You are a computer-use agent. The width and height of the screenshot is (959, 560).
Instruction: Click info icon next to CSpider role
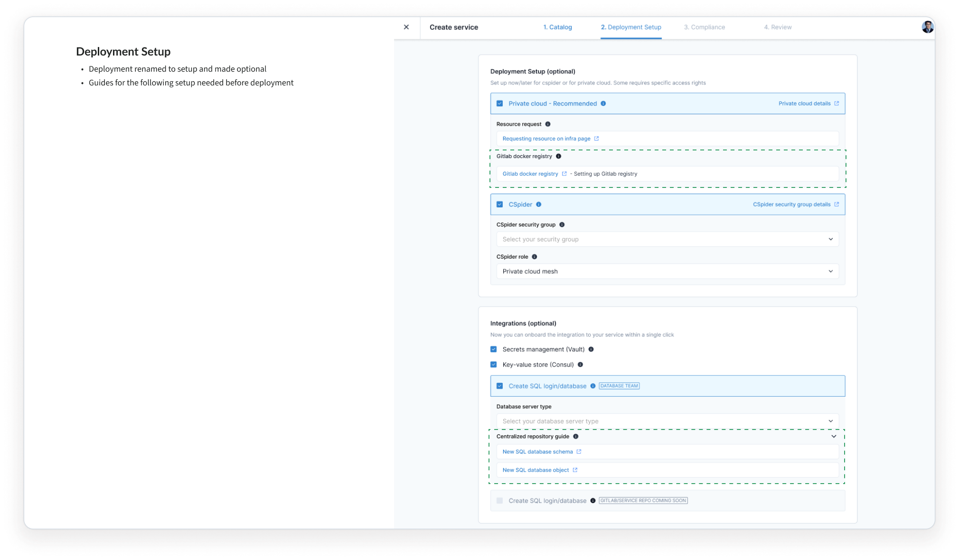(534, 257)
